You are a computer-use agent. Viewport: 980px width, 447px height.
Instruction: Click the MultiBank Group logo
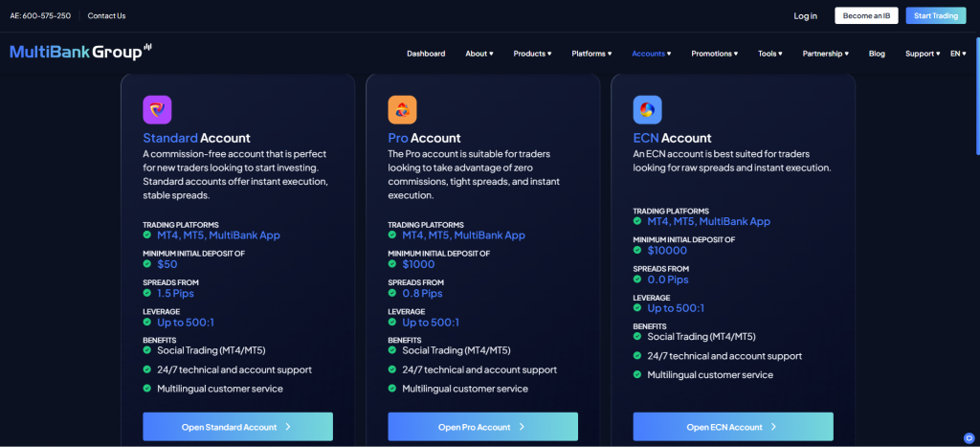tap(80, 52)
